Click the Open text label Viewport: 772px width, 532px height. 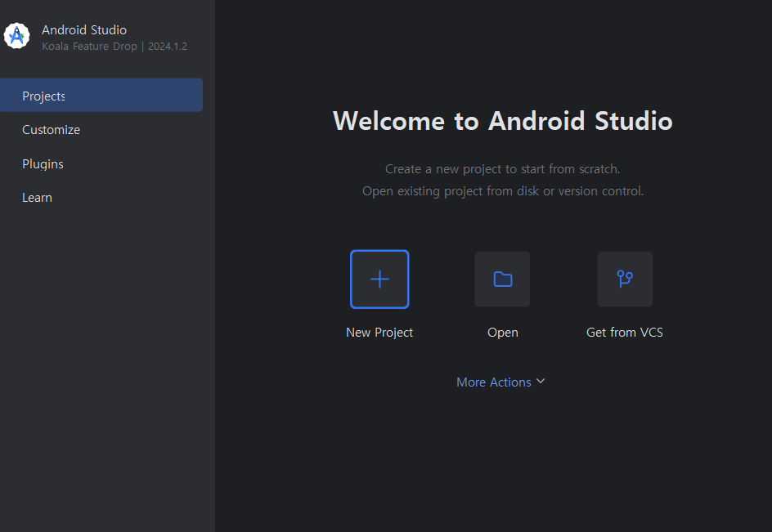[503, 333]
